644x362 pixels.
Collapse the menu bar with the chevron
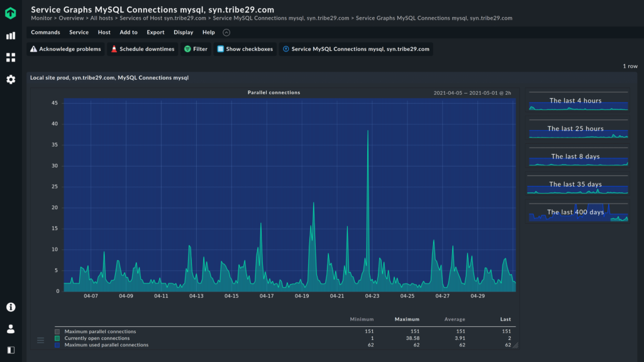[x=226, y=32]
